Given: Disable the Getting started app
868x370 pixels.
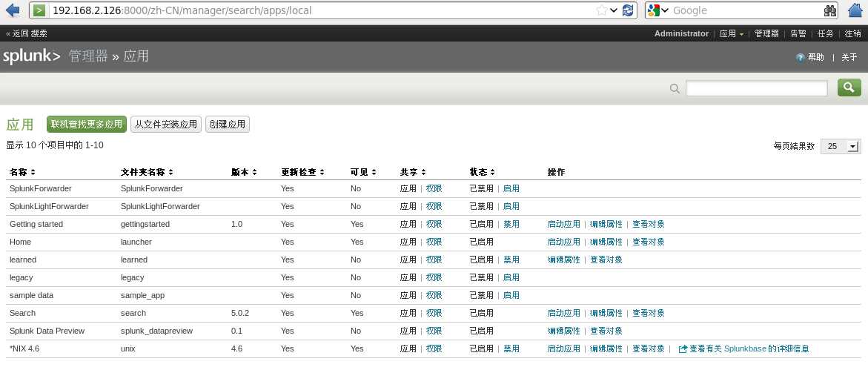Looking at the screenshot, I should point(511,225).
